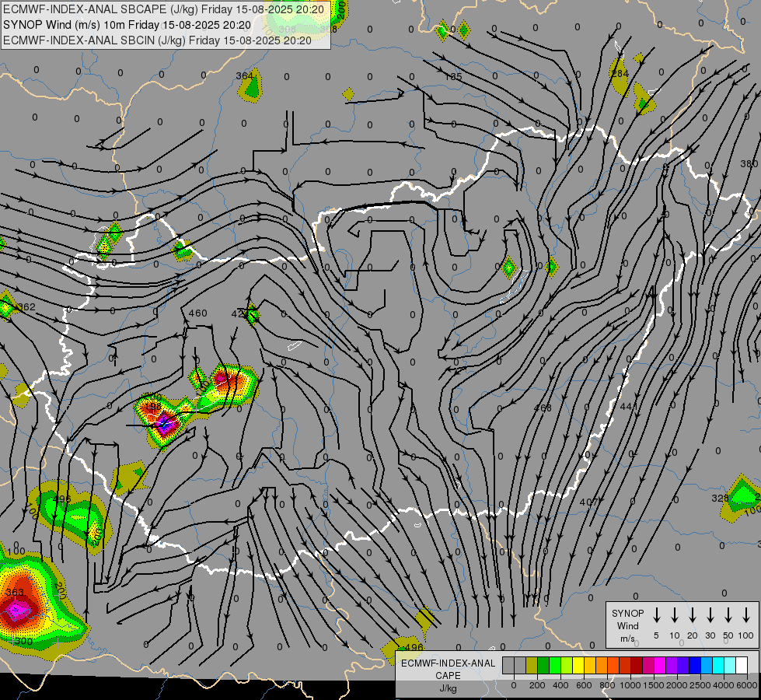Select the SYNOP Wind 10m title line
The height and width of the screenshot is (700, 761).
[127, 25]
